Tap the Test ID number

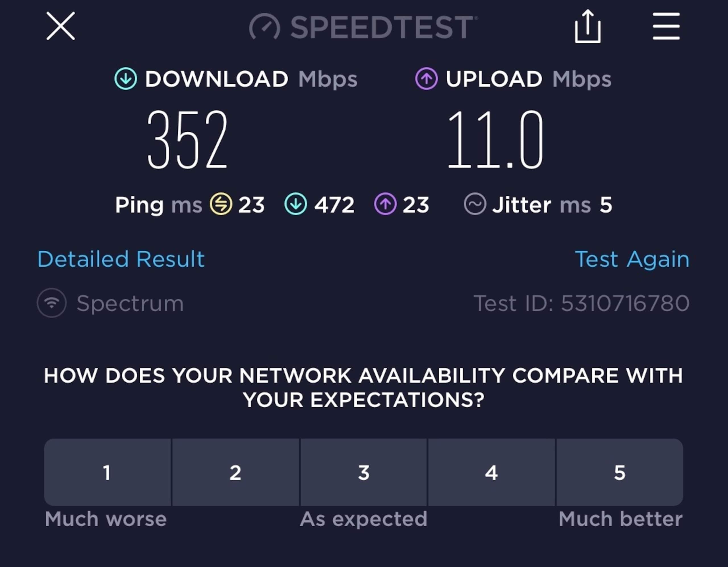coord(625,303)
